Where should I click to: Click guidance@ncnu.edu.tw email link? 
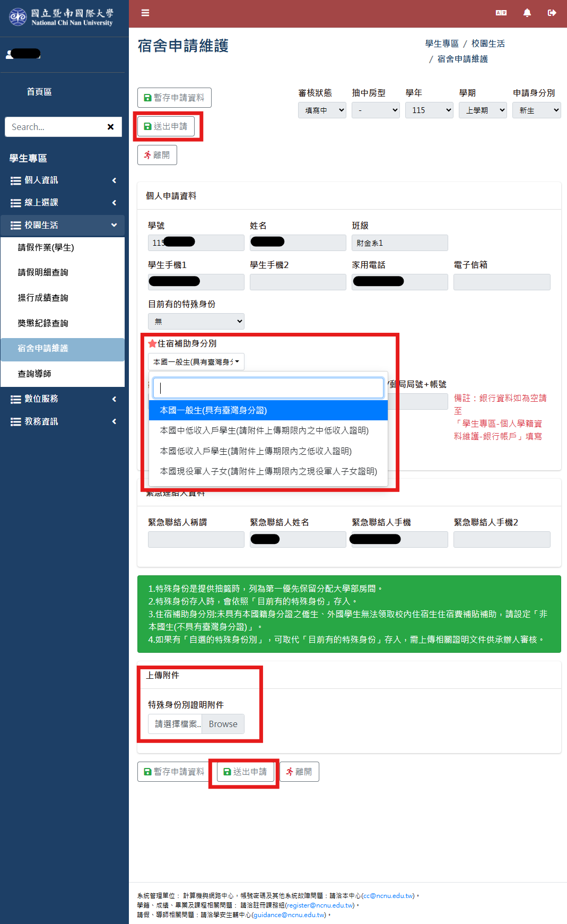point(289,915)
